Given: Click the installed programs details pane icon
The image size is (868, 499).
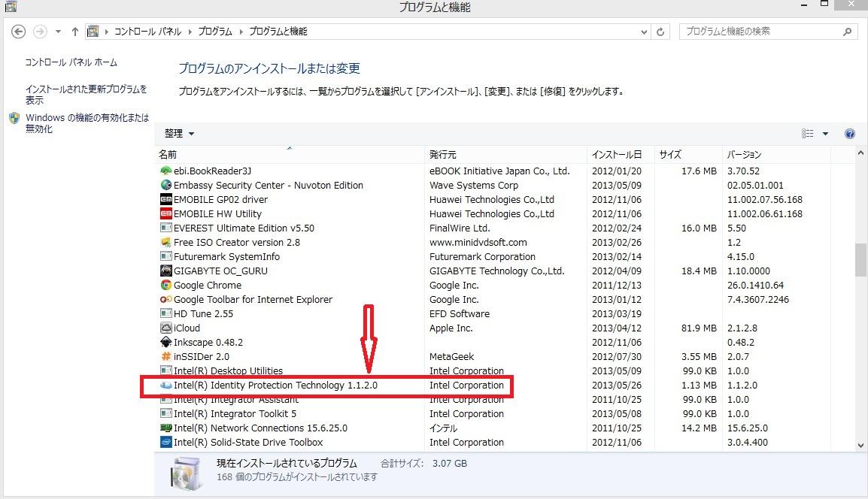Looking at the screenshot, I should (x=186, y=473).
